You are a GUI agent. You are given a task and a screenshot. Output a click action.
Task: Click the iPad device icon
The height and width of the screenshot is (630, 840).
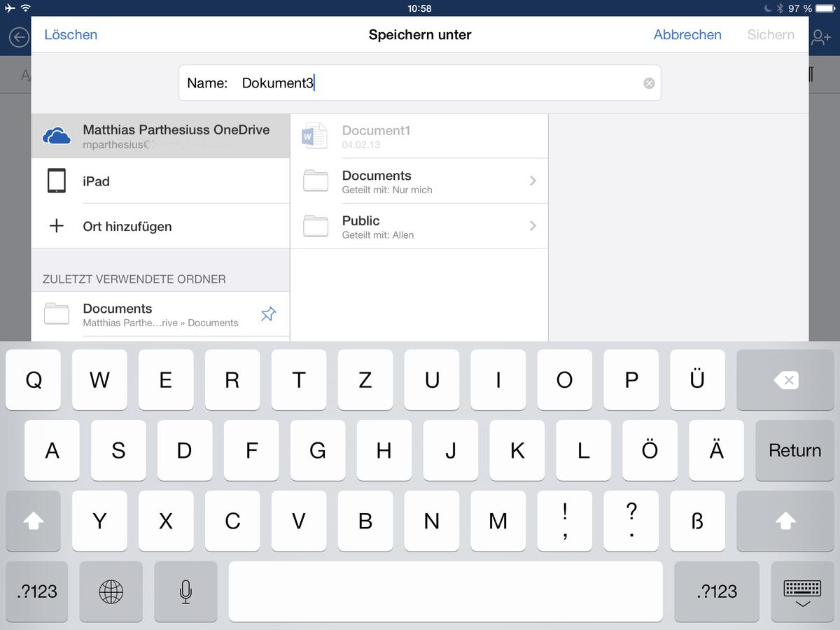[57, 181]
